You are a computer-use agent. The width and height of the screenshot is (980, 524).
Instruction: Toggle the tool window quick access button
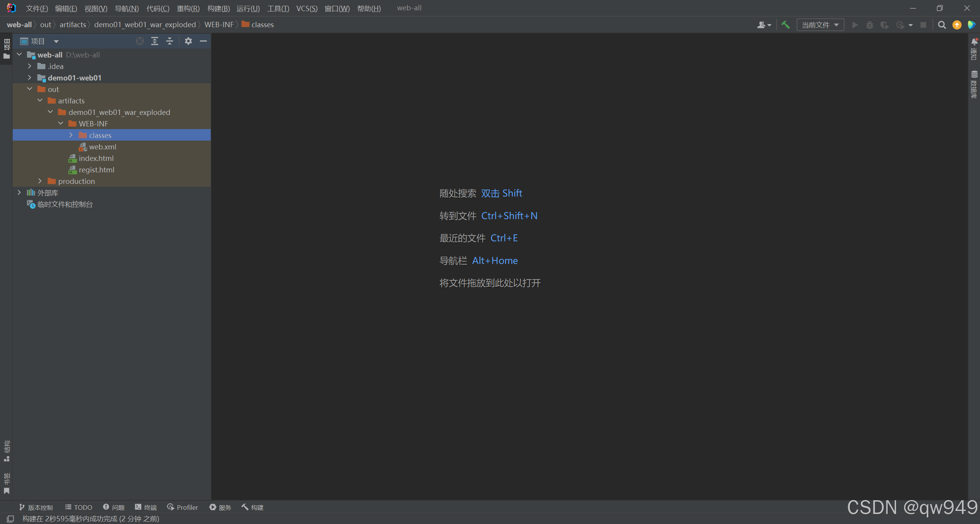point(10,519)
